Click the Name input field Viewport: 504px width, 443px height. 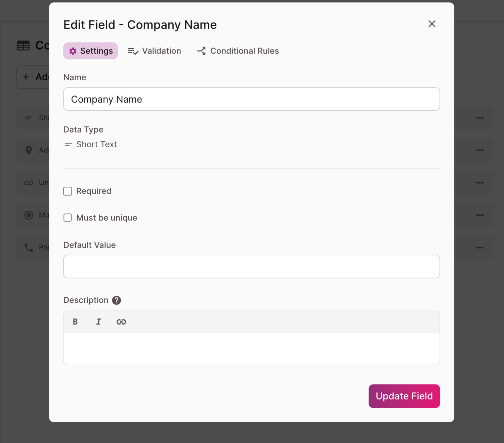(x=252, y=99)
